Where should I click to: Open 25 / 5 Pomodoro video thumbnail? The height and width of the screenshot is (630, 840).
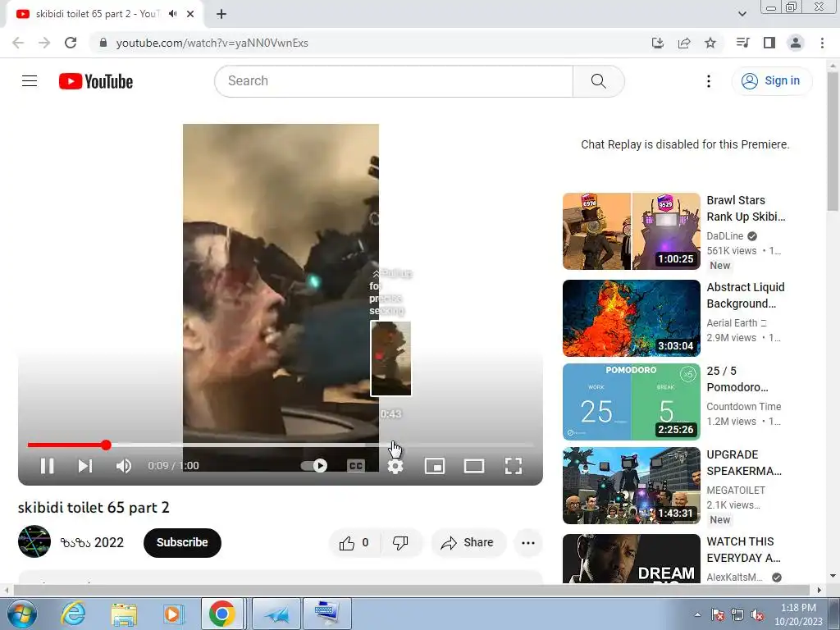tap(632, 402)
